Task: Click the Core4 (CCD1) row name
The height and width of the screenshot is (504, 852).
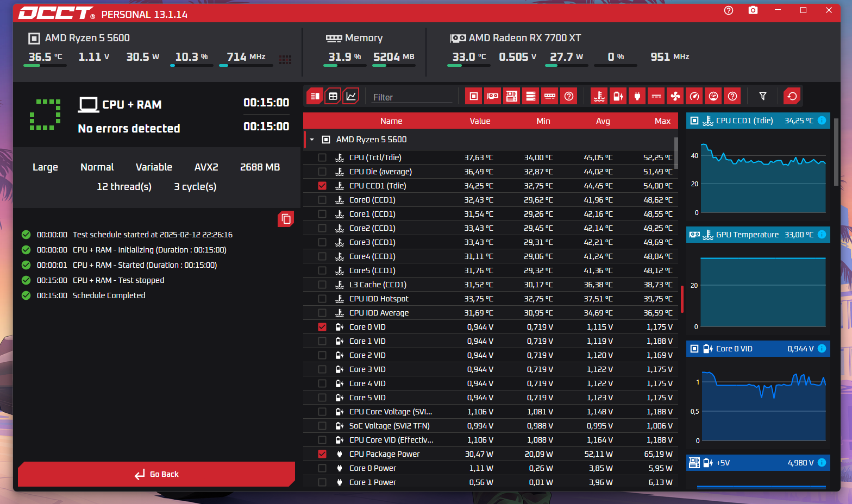Action: tap(372, 256)
